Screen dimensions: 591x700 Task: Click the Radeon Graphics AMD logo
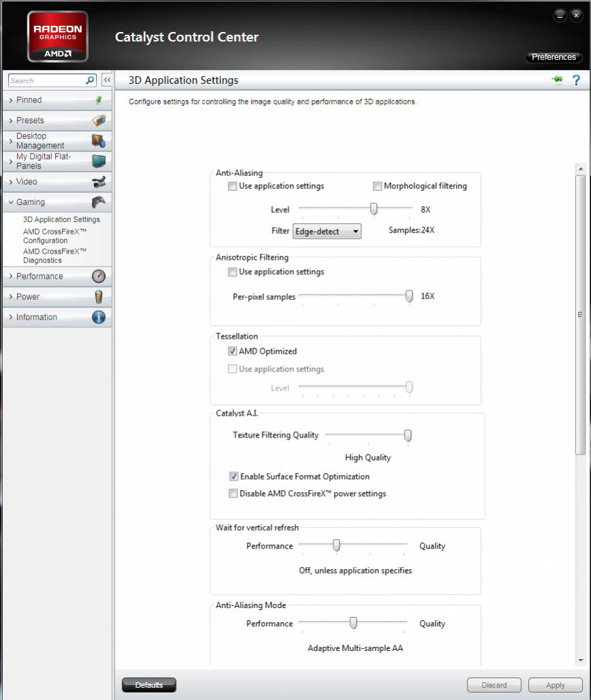click(57, 37)
